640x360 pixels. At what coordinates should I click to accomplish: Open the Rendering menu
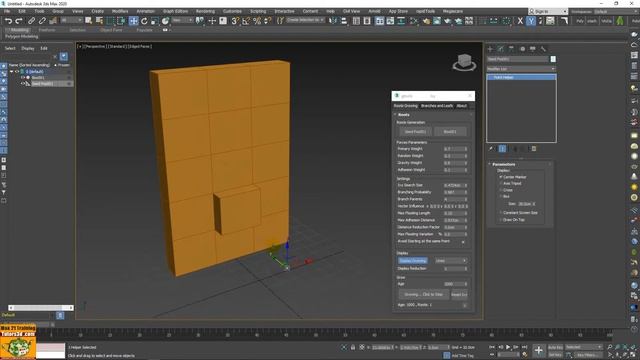click(205, 11)
